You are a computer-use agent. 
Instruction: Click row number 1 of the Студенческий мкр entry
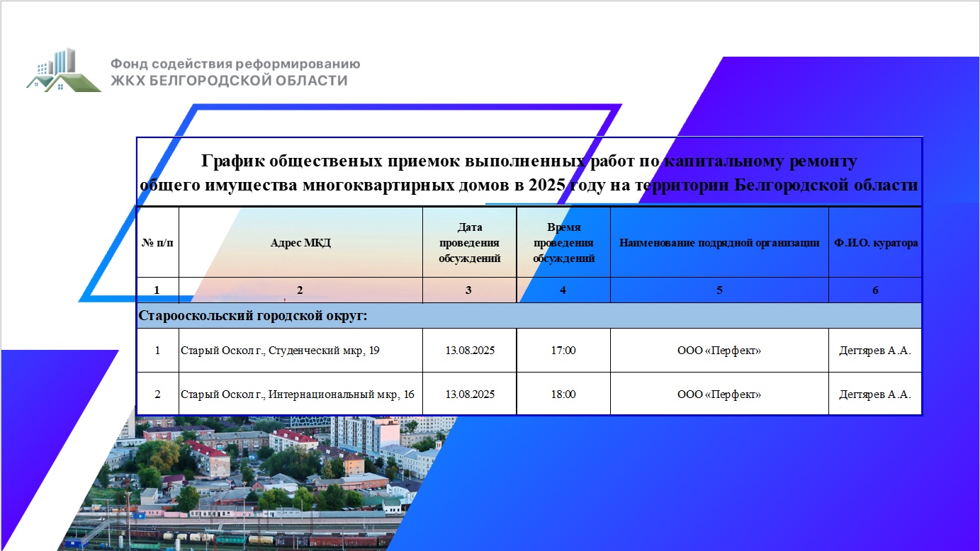coord(157,351)
